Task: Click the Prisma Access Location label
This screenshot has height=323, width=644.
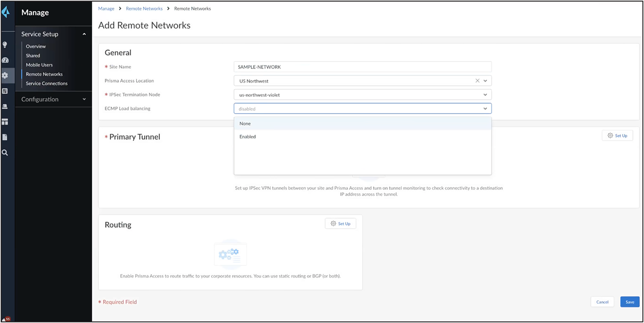Action: (129, 81)
